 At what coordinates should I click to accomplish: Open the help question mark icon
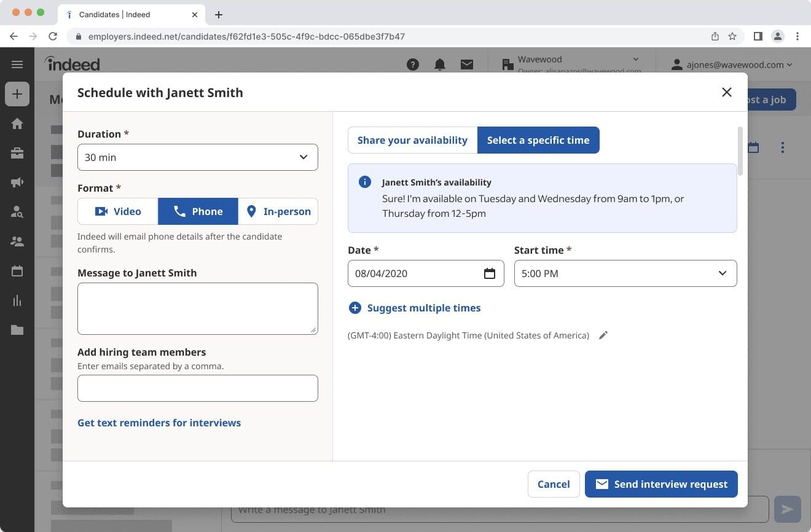click(413, 65)
